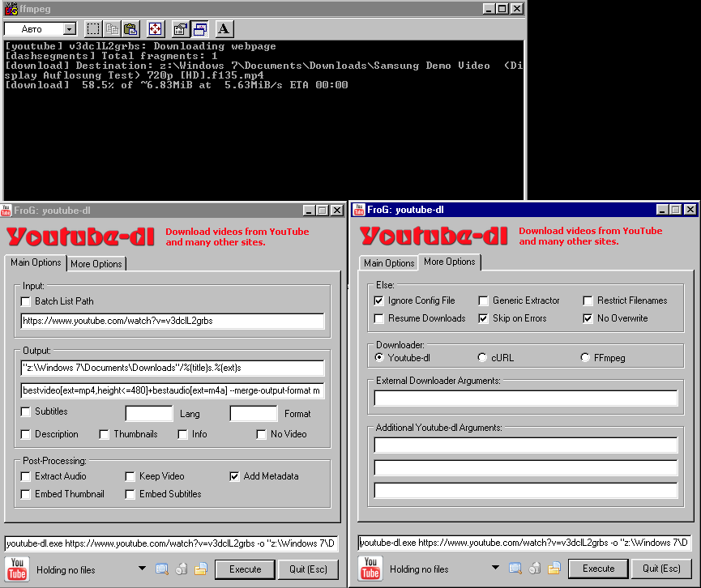Enable Extract Audio post-processing
The width and height of the screenshot is (701, 588).
[x=26, y=477]
